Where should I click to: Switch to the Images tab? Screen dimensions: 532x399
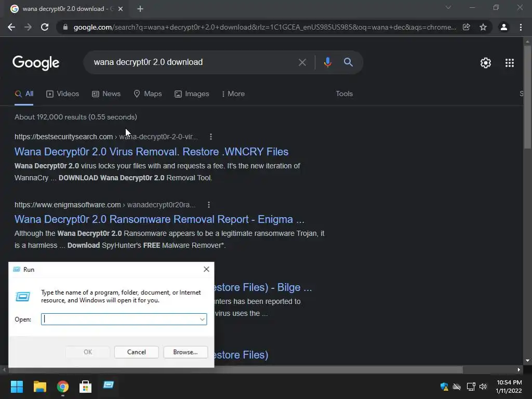pos(192,94)
